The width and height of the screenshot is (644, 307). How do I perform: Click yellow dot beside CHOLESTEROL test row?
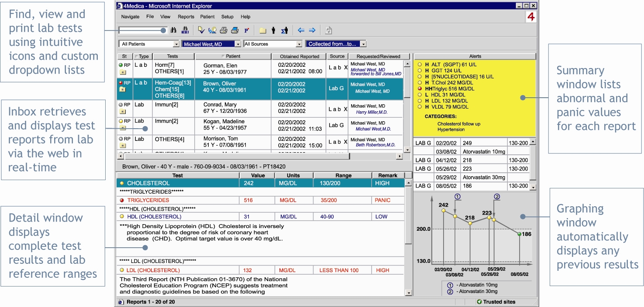click(x=122, y=183)
